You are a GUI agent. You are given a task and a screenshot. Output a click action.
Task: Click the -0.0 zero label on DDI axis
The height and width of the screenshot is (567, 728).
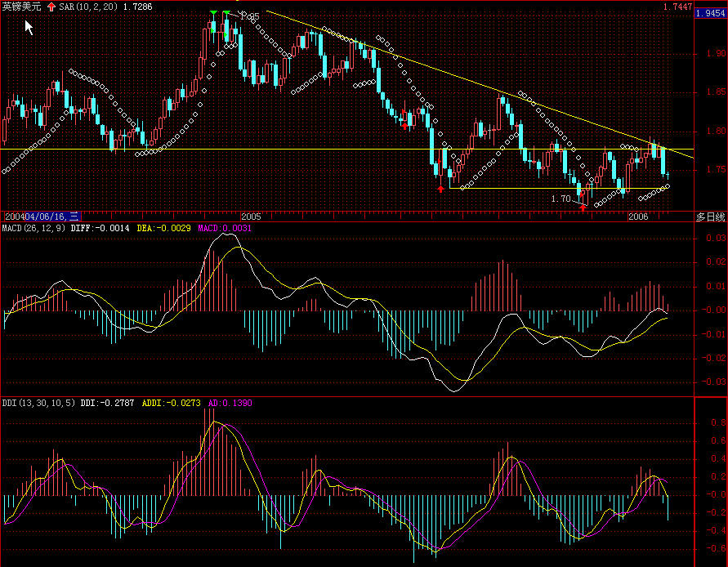tap(716, 494)
